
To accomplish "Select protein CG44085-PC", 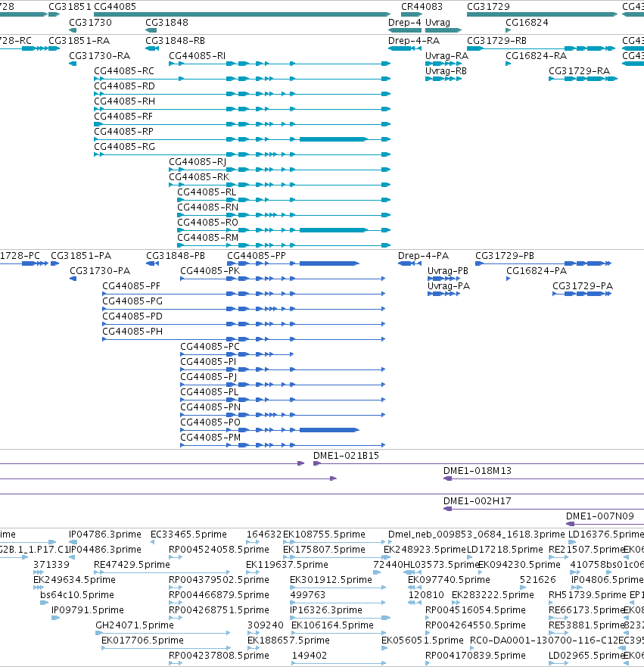I will (237, 354).
